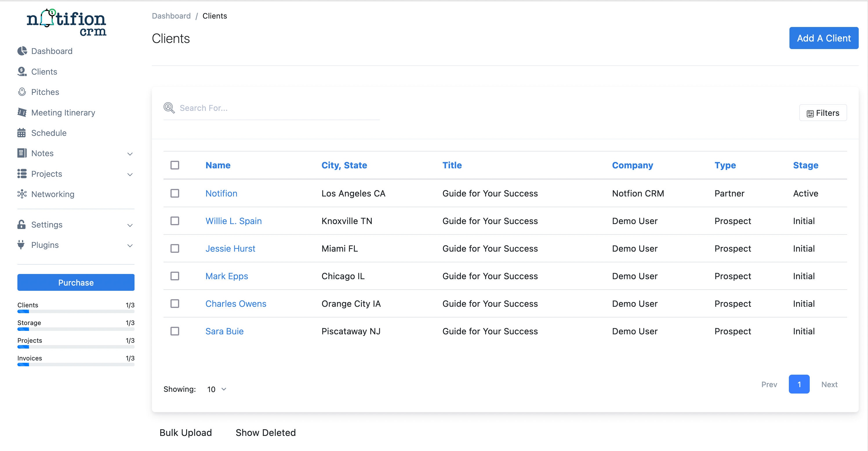Open Charles Owens client record

235,303
